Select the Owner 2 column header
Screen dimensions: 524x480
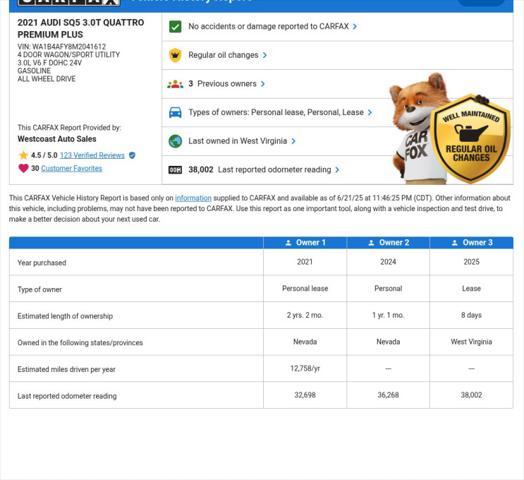[x=388, y=243]
